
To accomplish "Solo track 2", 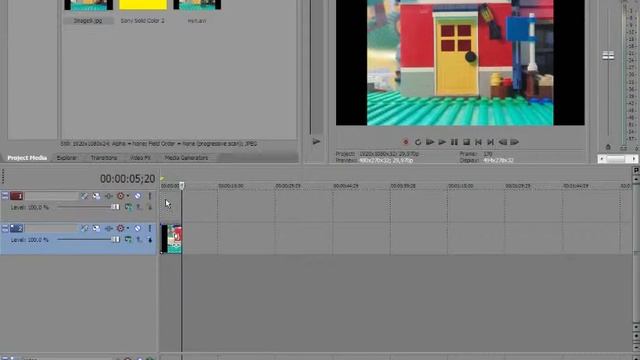I will [x=150, y=229].
